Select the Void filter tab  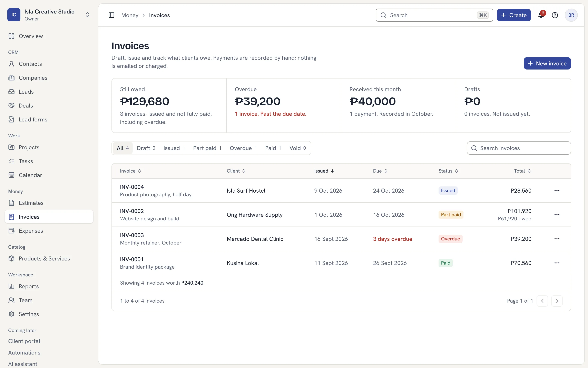tap(298, 148)
